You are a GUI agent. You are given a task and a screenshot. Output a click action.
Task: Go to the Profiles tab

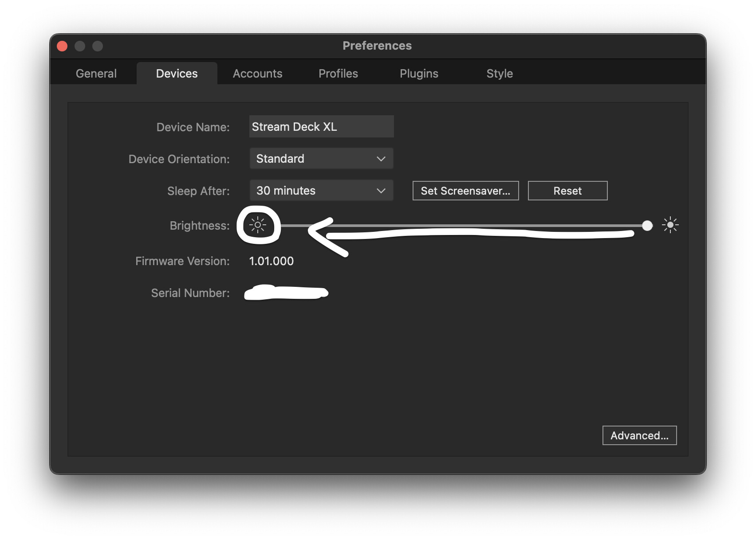[338, 74]
